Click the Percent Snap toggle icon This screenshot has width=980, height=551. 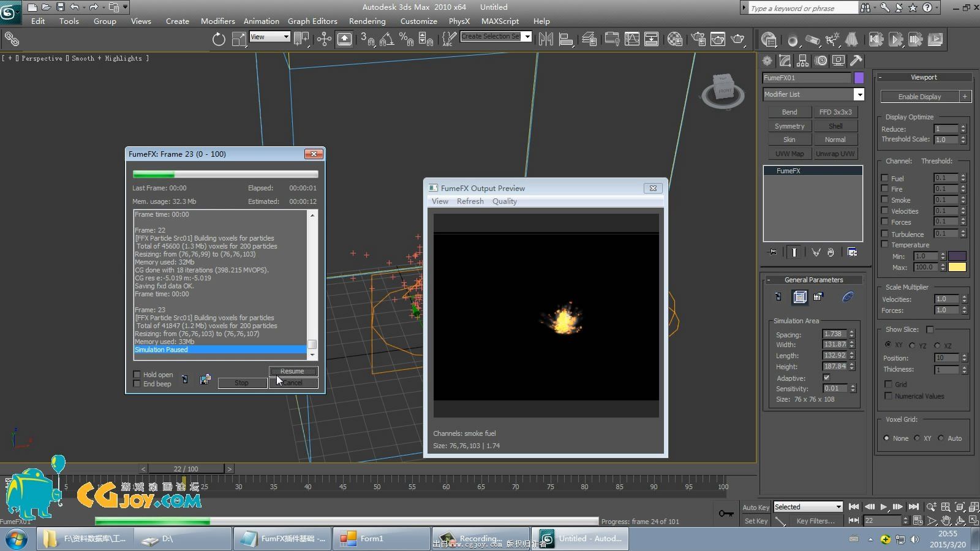click(406, 40)
